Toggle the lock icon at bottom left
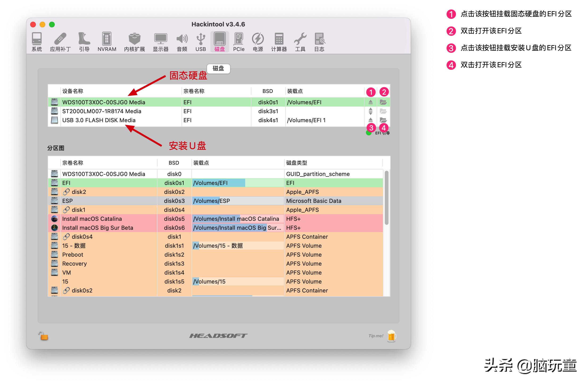Image resolution: width=588 pixels, height=384 pixels. 43,336
